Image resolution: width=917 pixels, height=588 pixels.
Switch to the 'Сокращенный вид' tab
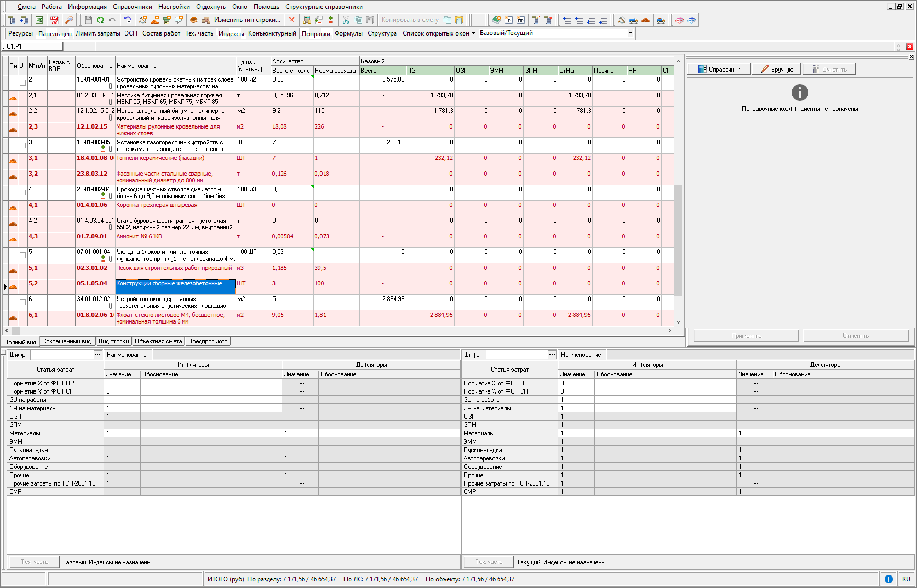pos(66,341)
